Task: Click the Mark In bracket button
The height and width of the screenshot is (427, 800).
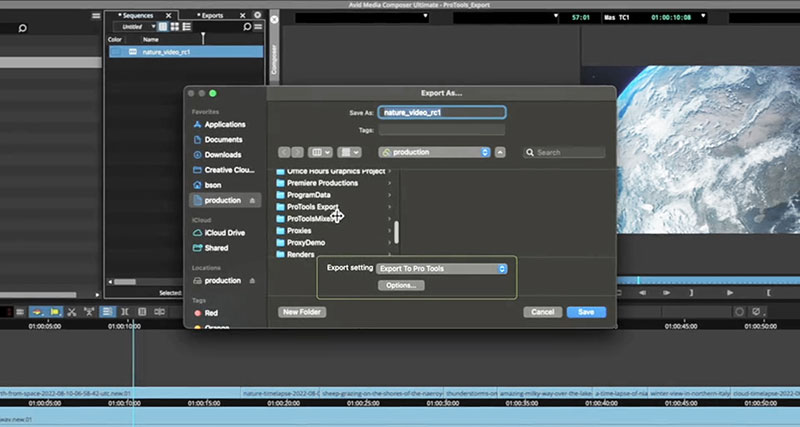Action: point(768,293)
